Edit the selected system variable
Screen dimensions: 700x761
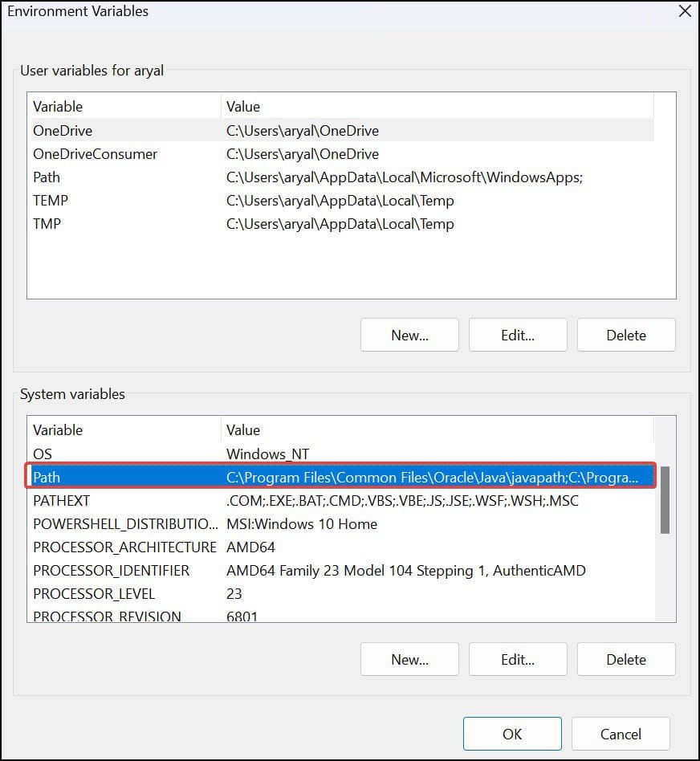[518, 659]
